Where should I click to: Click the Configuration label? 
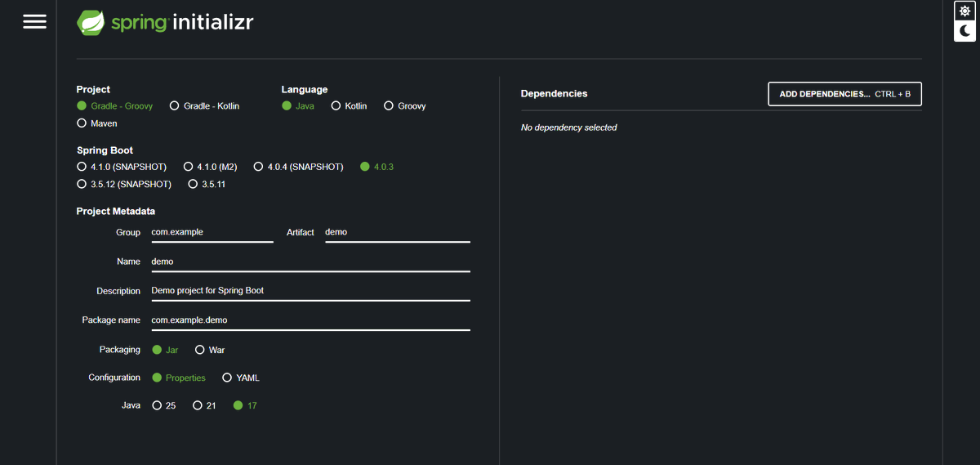[114, 378]
